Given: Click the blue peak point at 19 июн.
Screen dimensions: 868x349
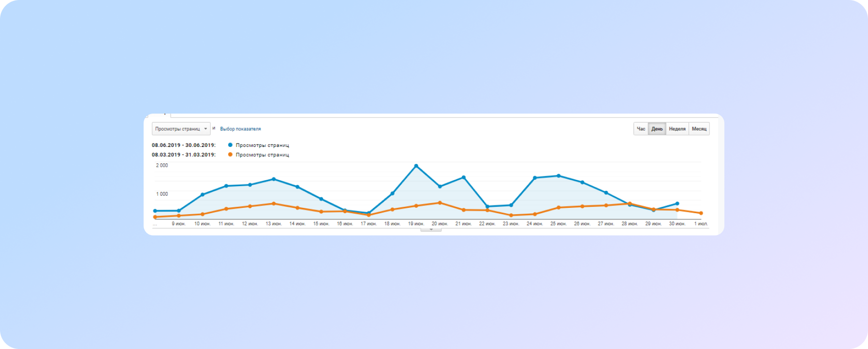Looking at the screenshot, I should click(x=416, y=166).
